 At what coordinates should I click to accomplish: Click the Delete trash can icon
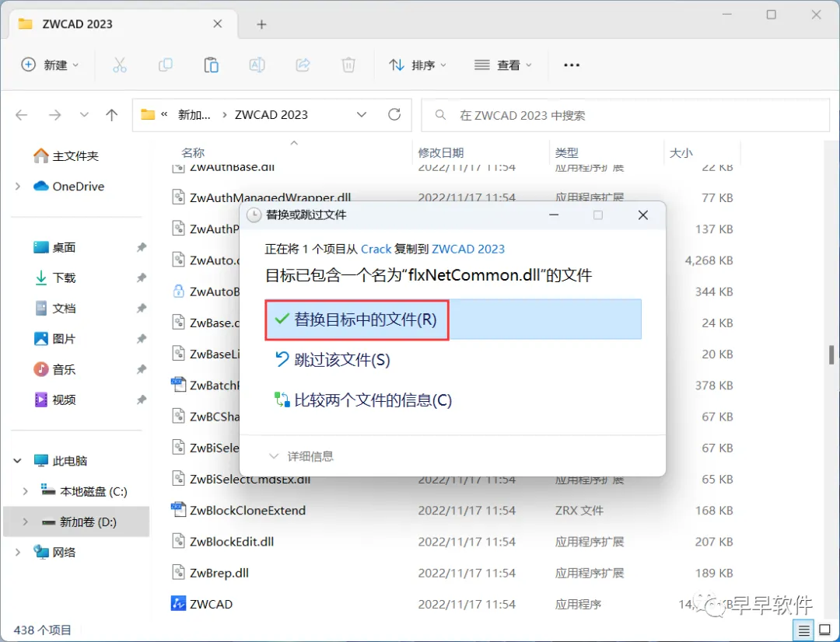click(x=348, y=65)
